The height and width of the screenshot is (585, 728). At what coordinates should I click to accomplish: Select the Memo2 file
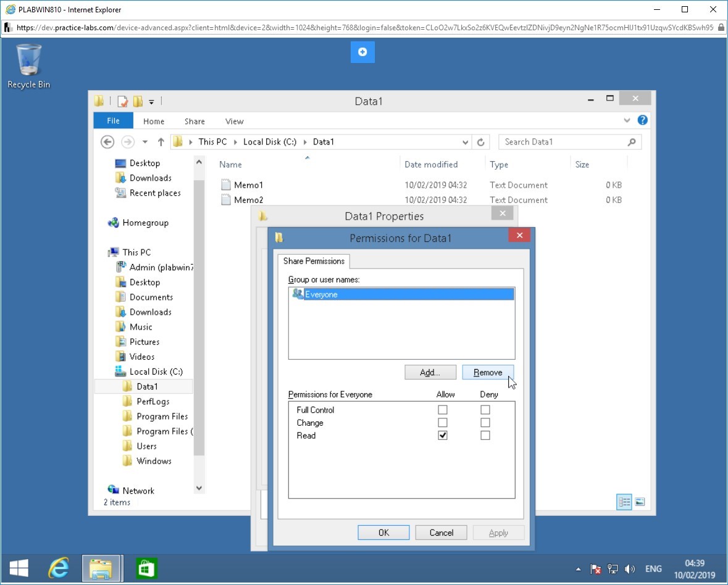pyautogui.click(x=248, y=200)
